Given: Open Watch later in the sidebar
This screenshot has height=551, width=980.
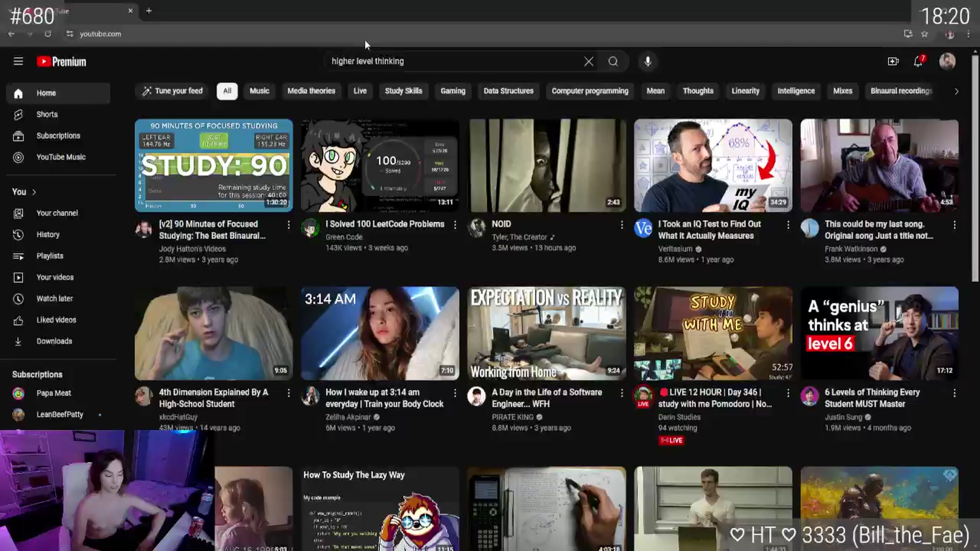Looking at the screenshot, I should (x=58, y=298).
